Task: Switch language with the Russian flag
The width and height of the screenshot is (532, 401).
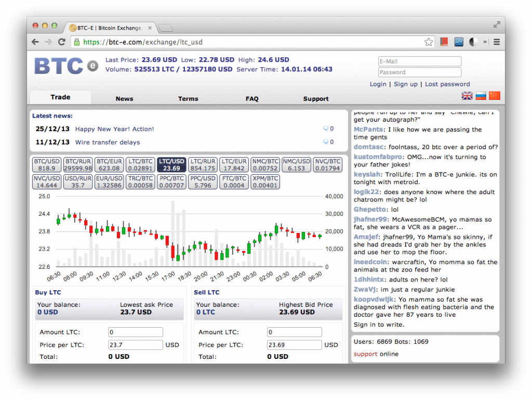Action: pyautogui.click(x=481, y=96)
